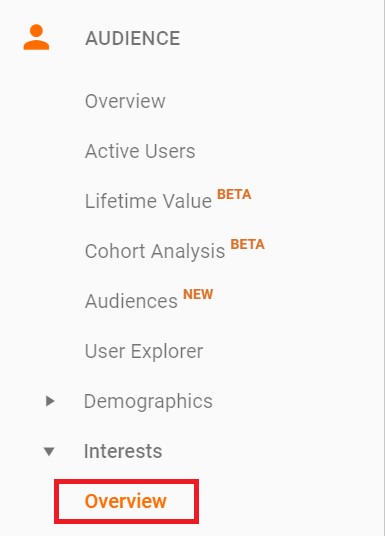
Task: Click the orange Audience person icon
Action: 36,37
